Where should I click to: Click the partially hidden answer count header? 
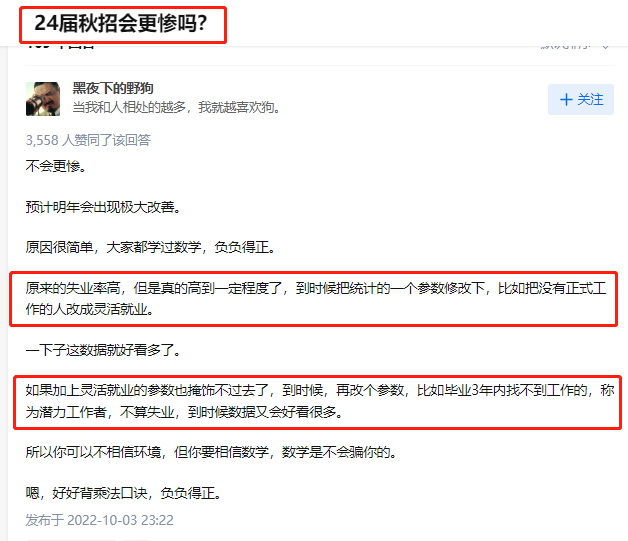[x=60, y=46]
